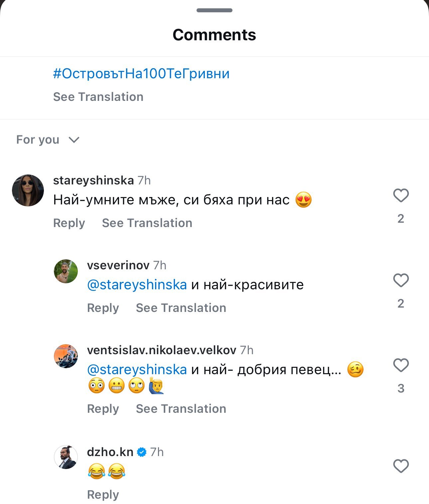This screenshot has width=429, height=504.
Task: Like ventsislav.nikolaev.velkov's comment
Action: coord(401,365)
